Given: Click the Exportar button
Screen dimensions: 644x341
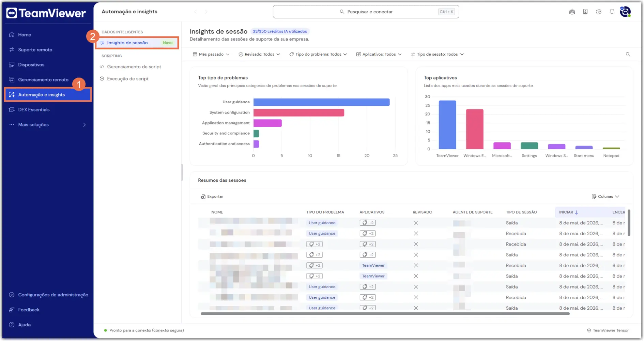Looking at the screenshot, I should click(x=212, y=197).
